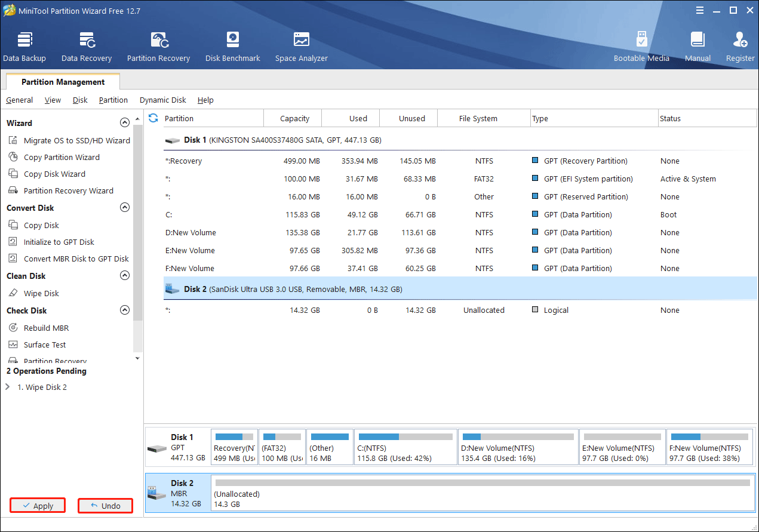
Task: Open the General menu
Action: pyautogui.click(x=20, y=100)
